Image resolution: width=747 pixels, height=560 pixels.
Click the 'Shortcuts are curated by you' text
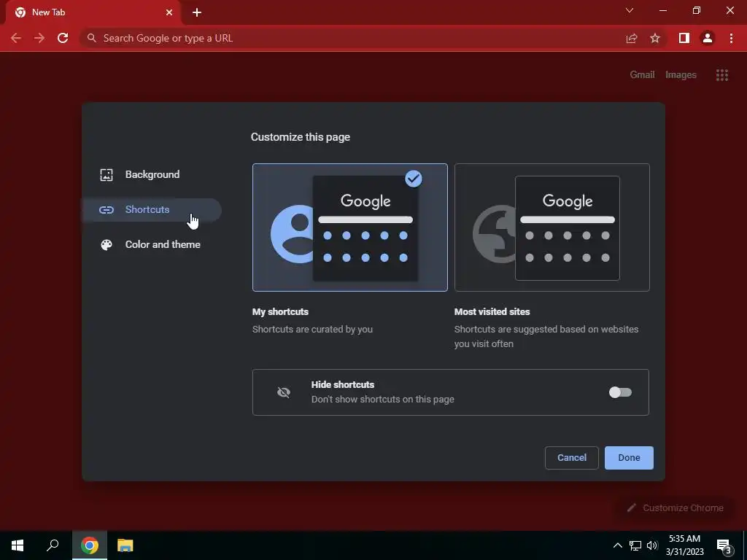coord(312,329)
